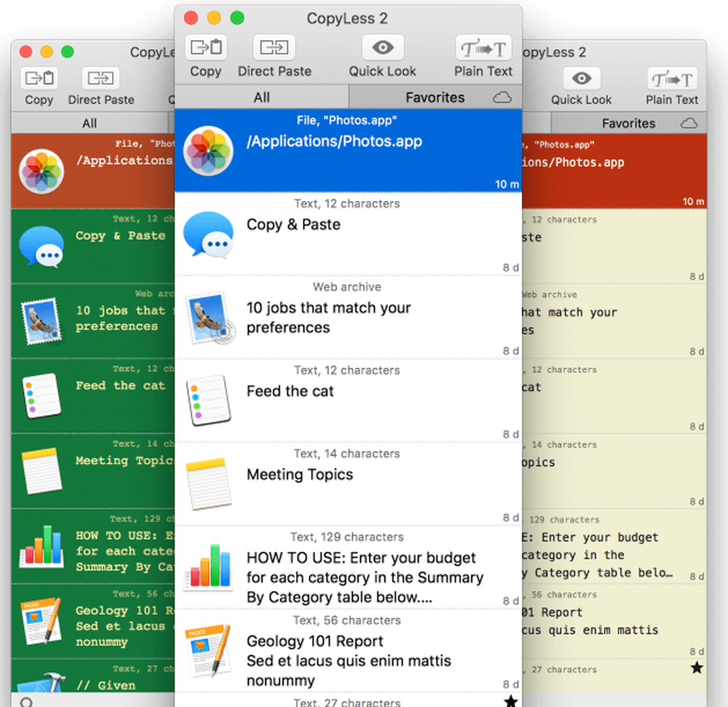728x707 pixels.
Task: Click the Copy toolbar icon in the front window
Action: (x=206, y=47)
